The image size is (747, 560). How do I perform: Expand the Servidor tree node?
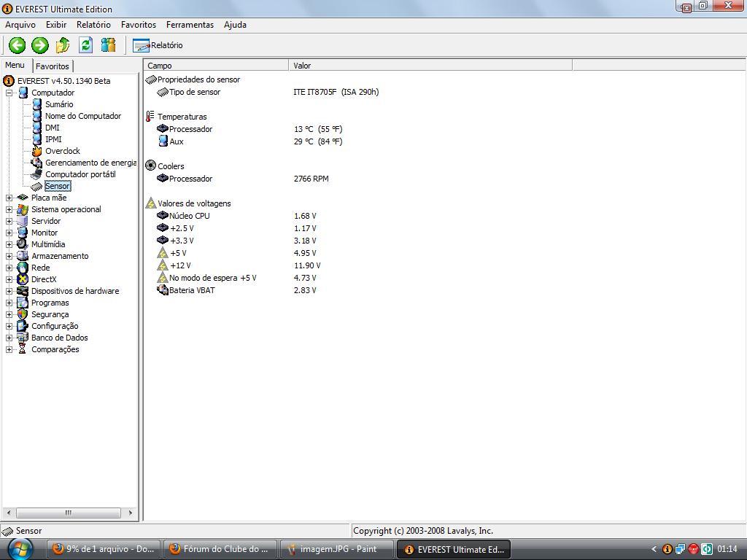pos(9,221)
